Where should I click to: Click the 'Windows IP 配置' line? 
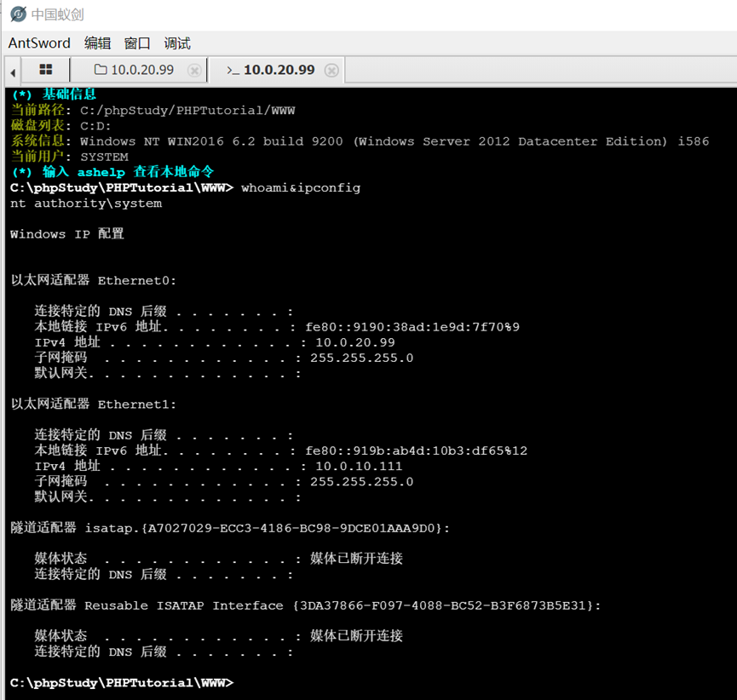point(67,234)
